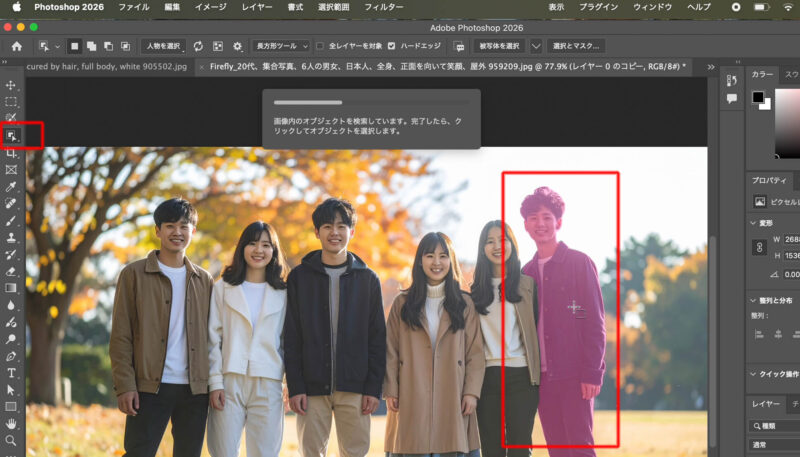Select the History Brush tool
This screenshot has height=457, width=800.
coord(11,254)
